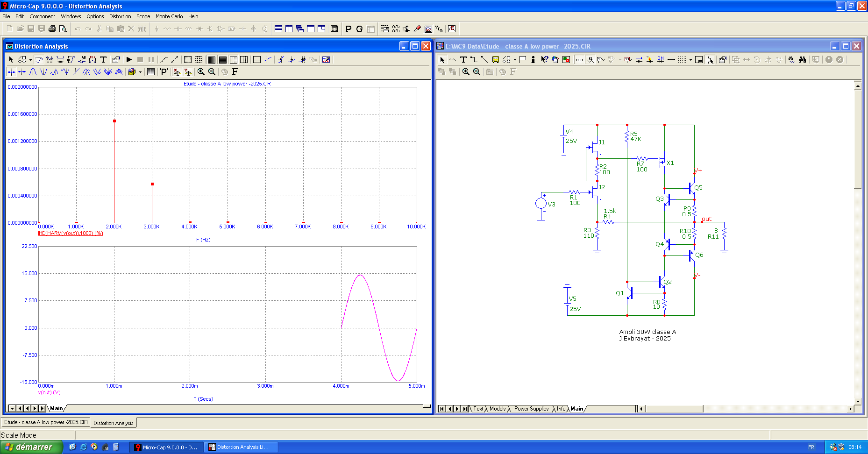
Task: Click the Info mode icon in schematic toolbar
Action: pyautogui.click(x=533, y=59)
